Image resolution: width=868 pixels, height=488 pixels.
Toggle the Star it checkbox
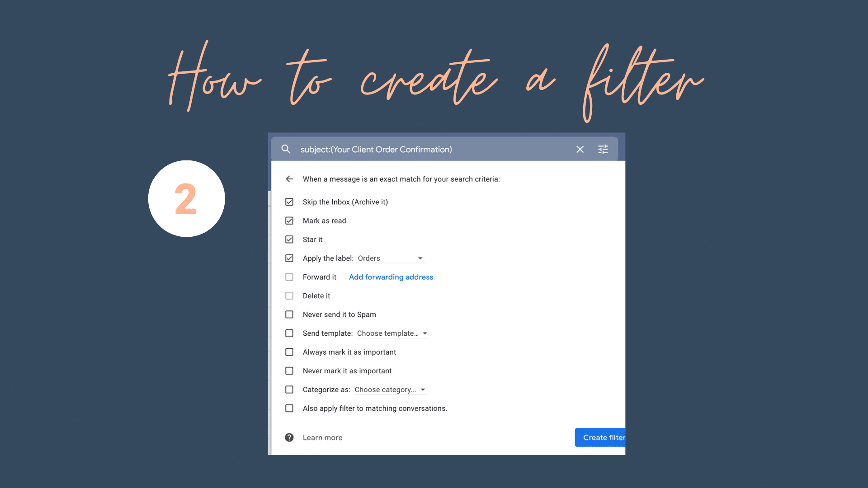(289, 239)
